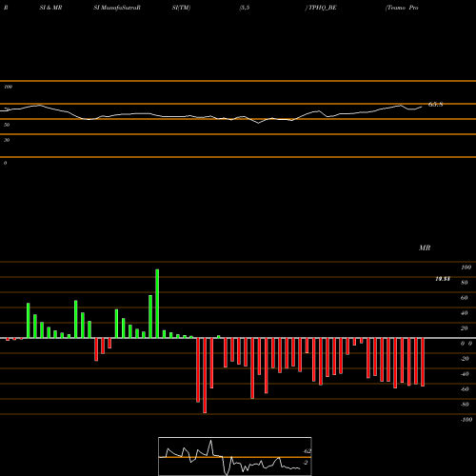Click the 65.8 RSI value label
The image size is (476, 476).
[x=435, y=104]
